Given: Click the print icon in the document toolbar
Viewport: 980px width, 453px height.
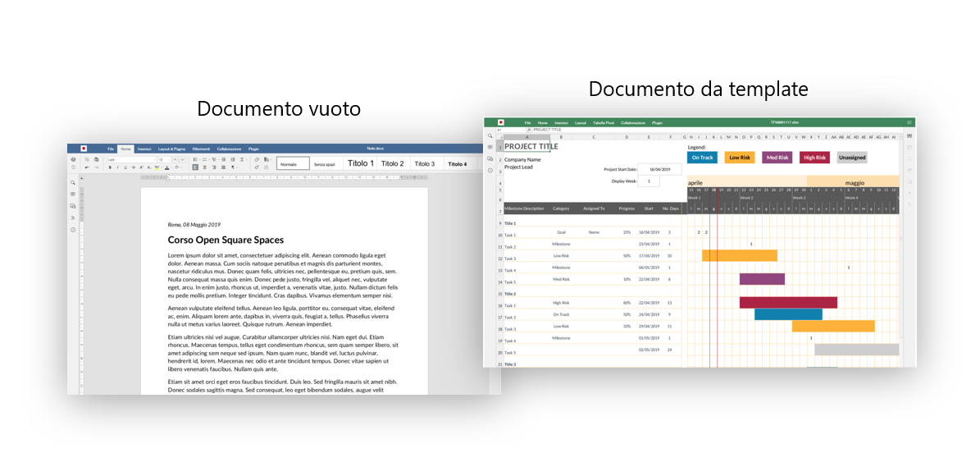Looking at the screenshot, I should [73, 159].
